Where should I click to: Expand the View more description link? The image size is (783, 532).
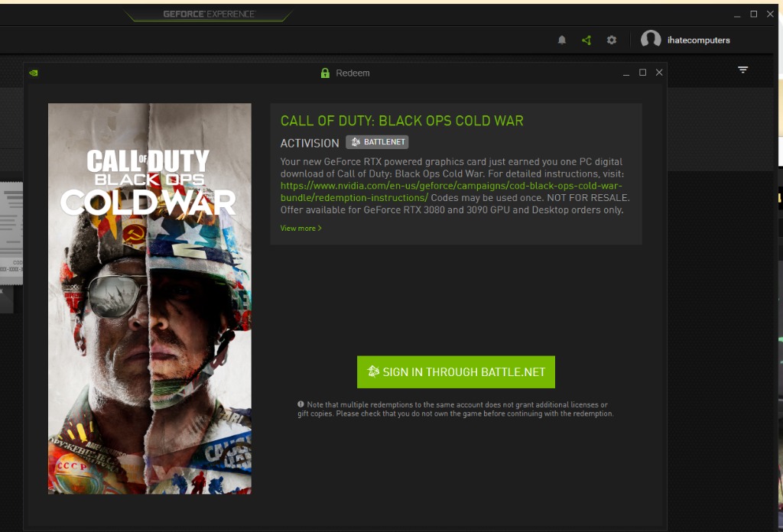301,228
